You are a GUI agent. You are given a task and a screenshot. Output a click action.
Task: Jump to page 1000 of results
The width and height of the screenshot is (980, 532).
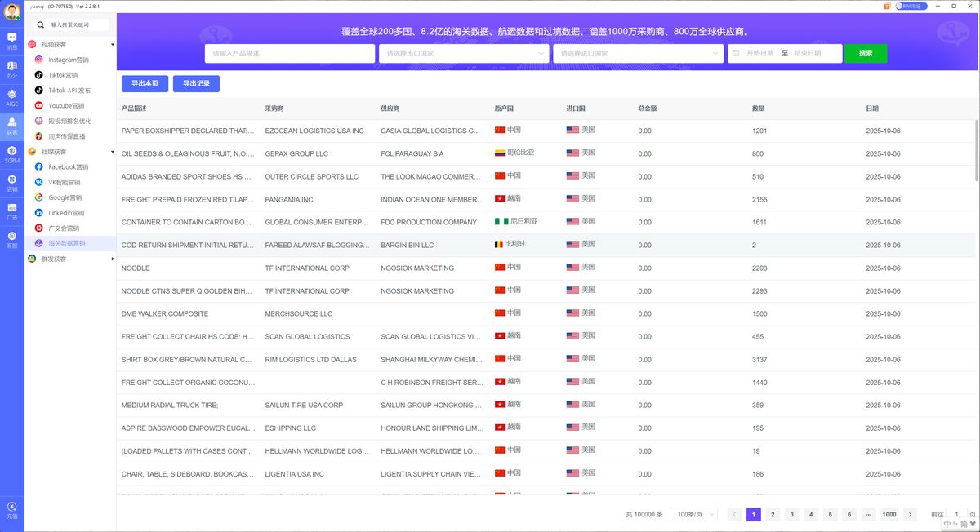pos(889,514)
